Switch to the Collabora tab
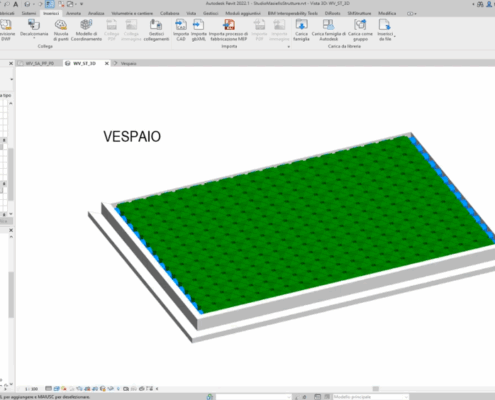This screenshot has height=400, width=495. pyautogui.click(x=169, y=13)
